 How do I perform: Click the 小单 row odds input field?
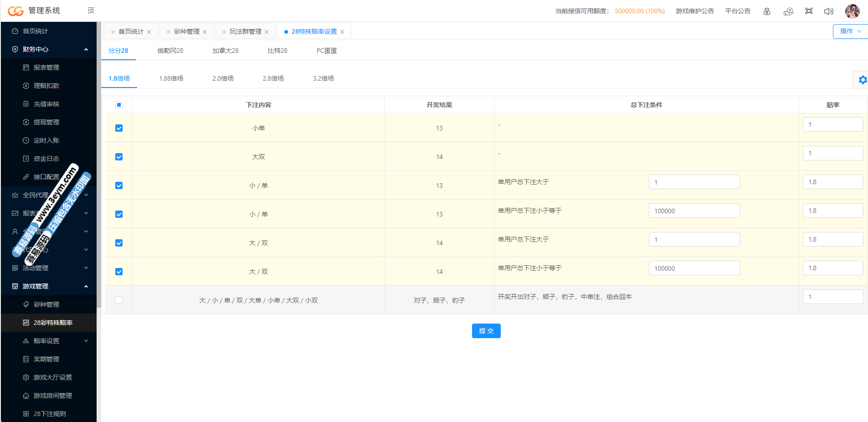click(832, 124)
